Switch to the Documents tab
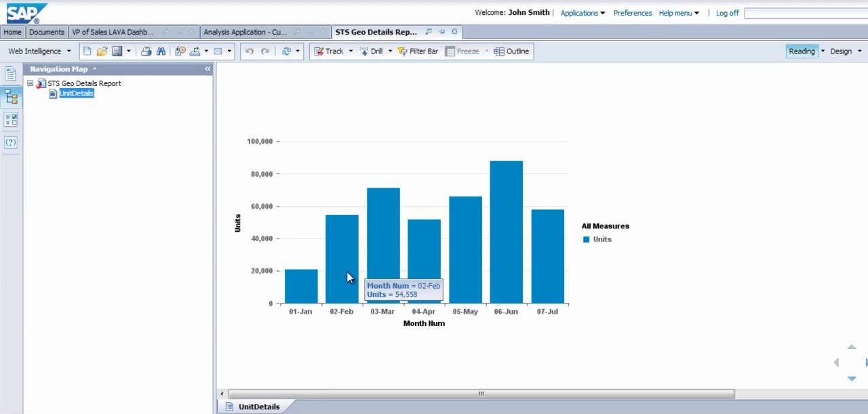The width and height of the screenshot is (868, 414). point(46,31)
